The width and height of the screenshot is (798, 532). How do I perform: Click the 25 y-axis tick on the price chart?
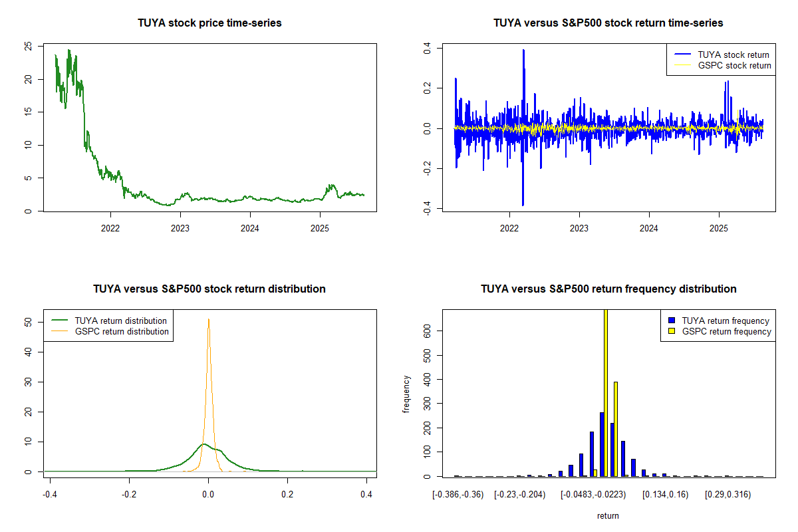27,46
